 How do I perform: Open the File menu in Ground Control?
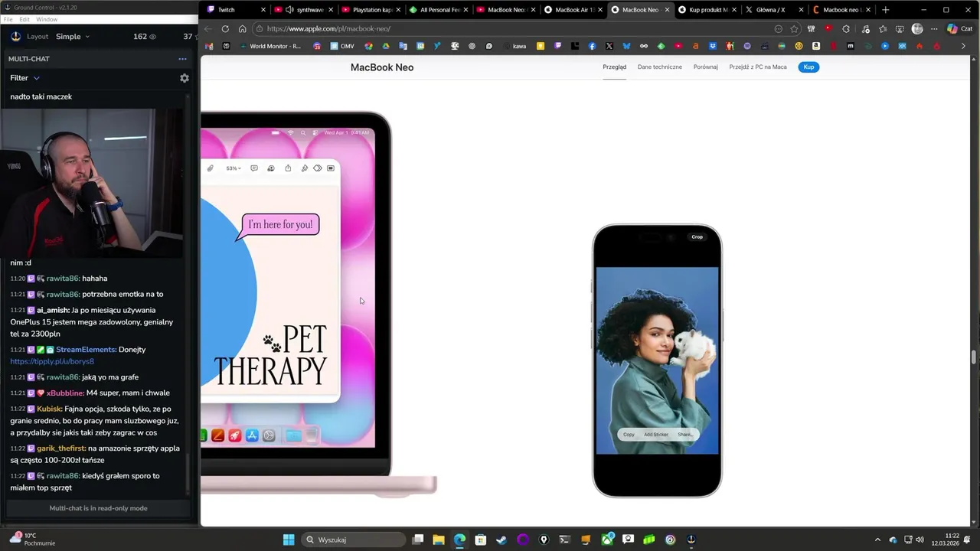pyautogui.click(x=8, y=19)
